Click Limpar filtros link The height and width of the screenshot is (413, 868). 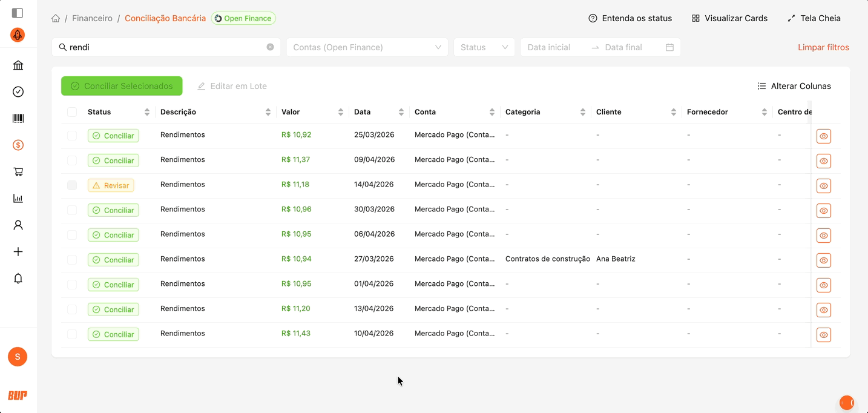823,47
